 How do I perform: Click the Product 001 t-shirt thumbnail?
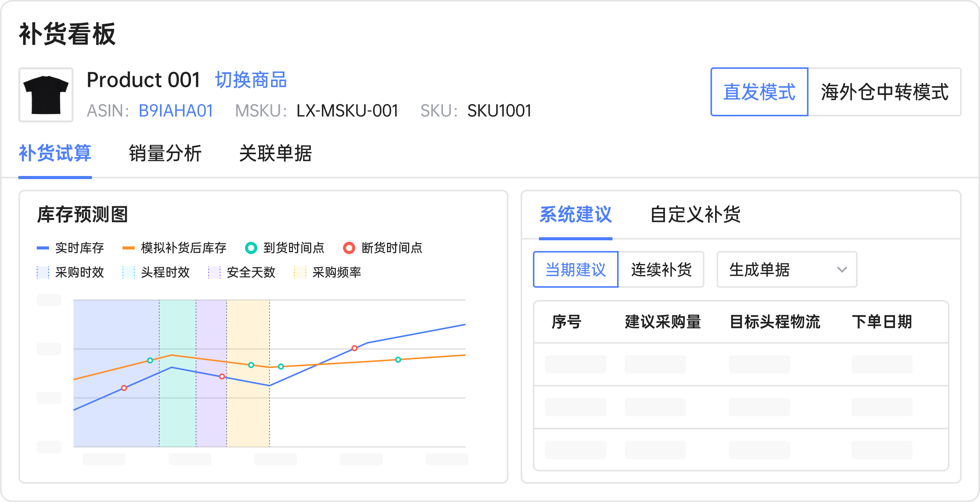pyautogui.click(x=46, y=94)
